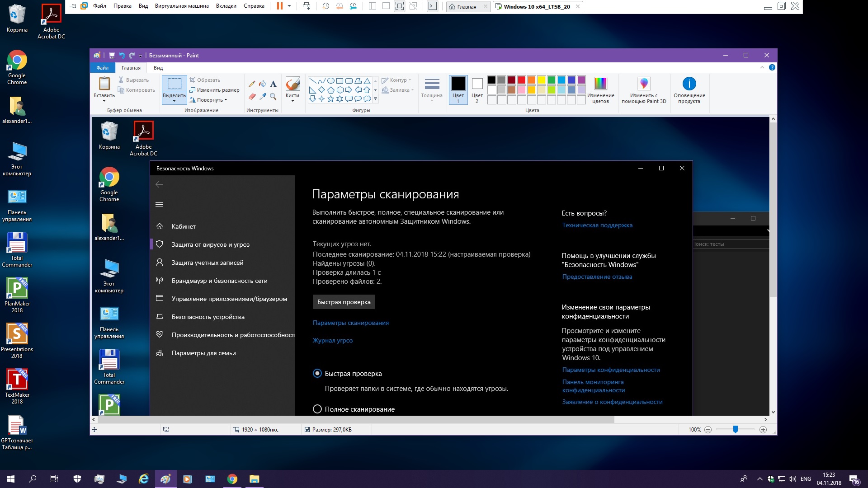Viewport: 868px width, 488px height.
Task: Select the Fill with color bucket tool
Action: coord(263,84)
